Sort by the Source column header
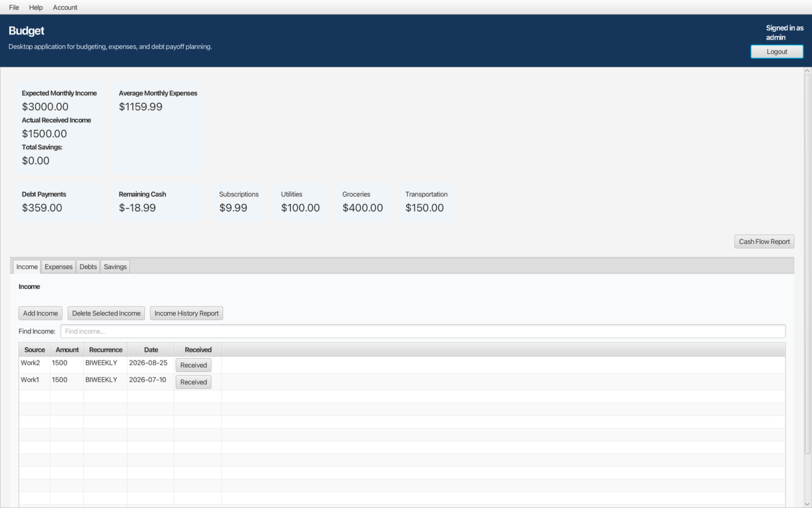Viewport: 812px width, 508px height. coord(34,350)
